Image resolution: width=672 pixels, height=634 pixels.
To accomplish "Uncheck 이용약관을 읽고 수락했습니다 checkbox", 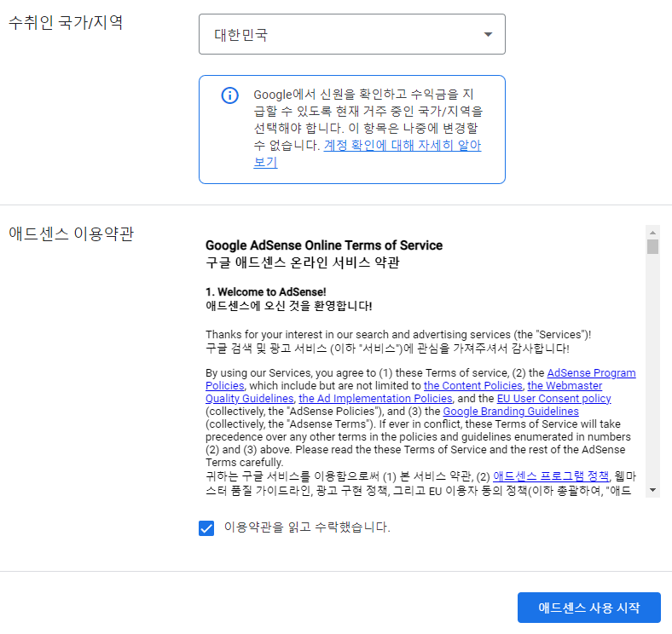I will [x=206, y=528].
